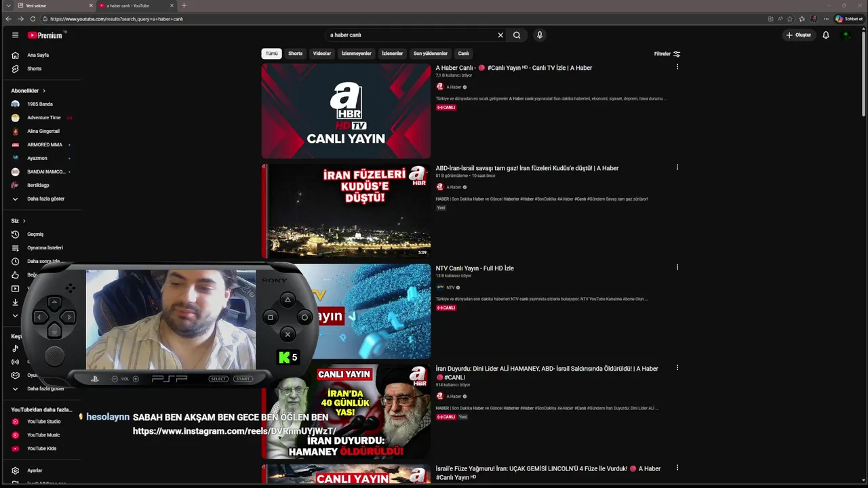Add page to favorites star icon
The height and width of the screenshot is (488, 868).
pyautogui.click(x=790, y=19)
